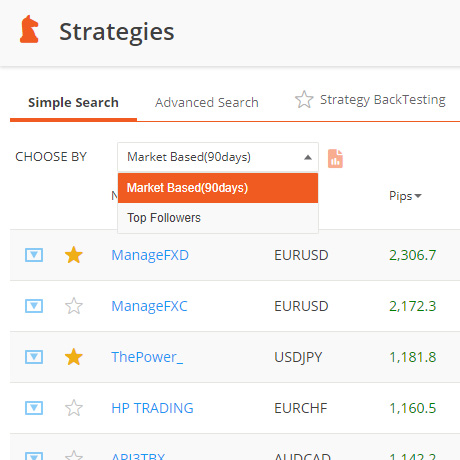Click the star icon beside Strategy BackTesting
This screenshot has height=460, width=460.
pyautogui.click(x=304, y=100)
